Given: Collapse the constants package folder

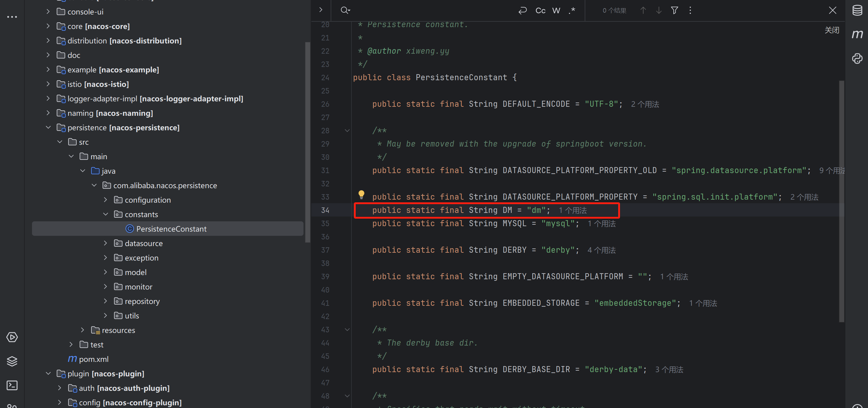Looking at the screenshot, I should 106,214.
